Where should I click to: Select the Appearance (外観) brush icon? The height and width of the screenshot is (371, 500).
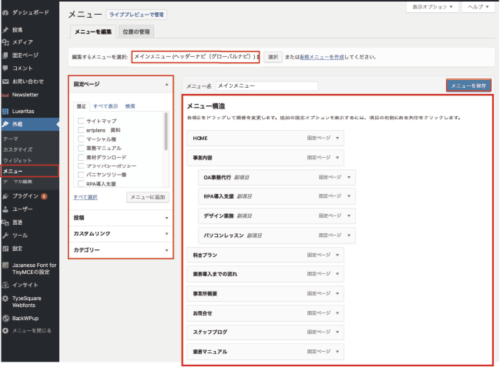tap(5, 124)
